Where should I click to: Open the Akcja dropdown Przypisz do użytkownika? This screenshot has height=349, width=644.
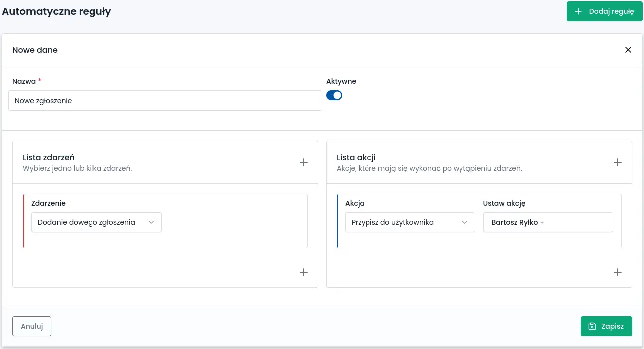pos(410,222)
